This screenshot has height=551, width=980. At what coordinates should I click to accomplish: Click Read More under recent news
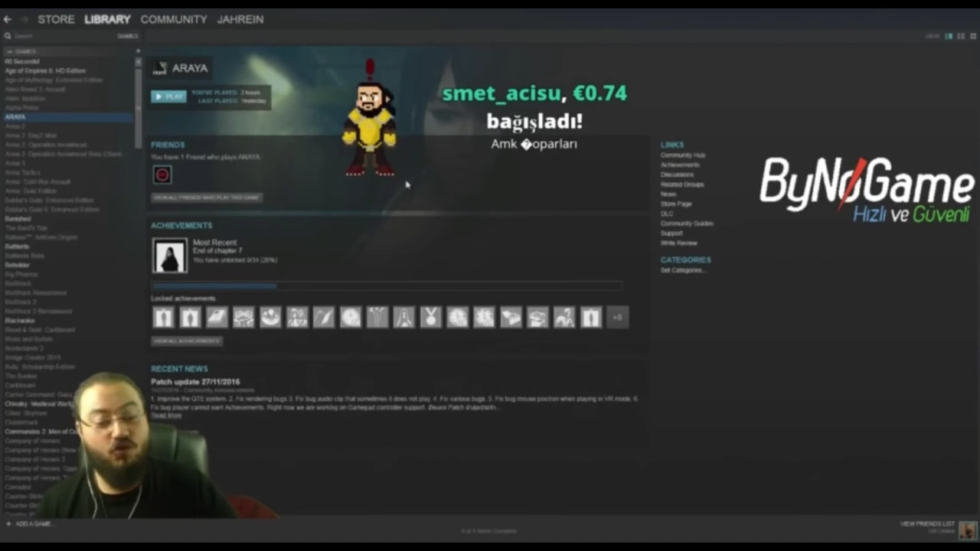pos(166,416)
